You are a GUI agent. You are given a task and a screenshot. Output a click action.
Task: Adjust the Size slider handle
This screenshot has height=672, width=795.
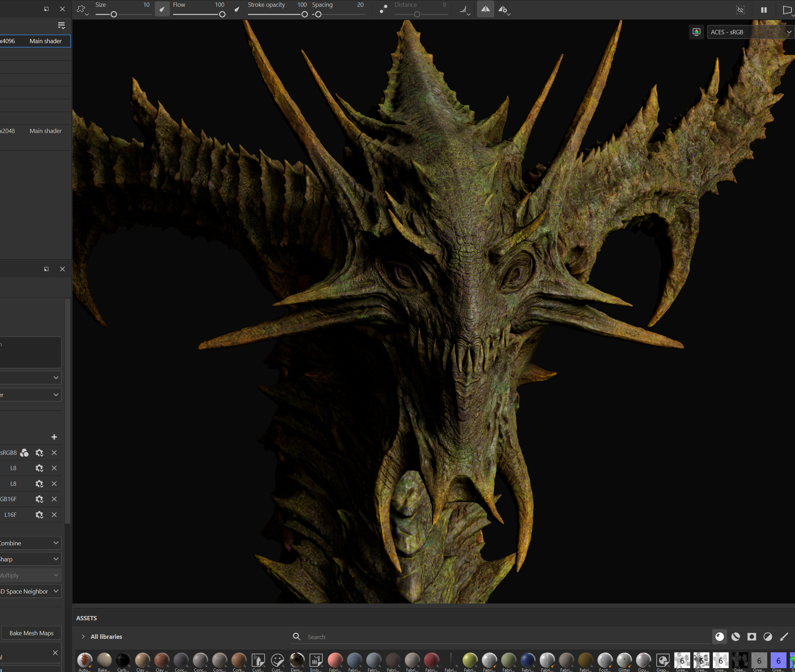point(113,15)
